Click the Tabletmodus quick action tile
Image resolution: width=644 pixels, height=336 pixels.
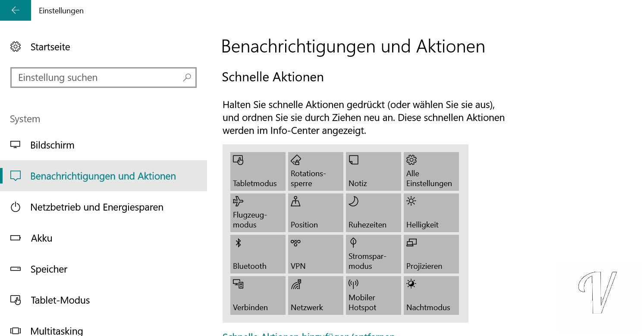(x=258, y=171)
